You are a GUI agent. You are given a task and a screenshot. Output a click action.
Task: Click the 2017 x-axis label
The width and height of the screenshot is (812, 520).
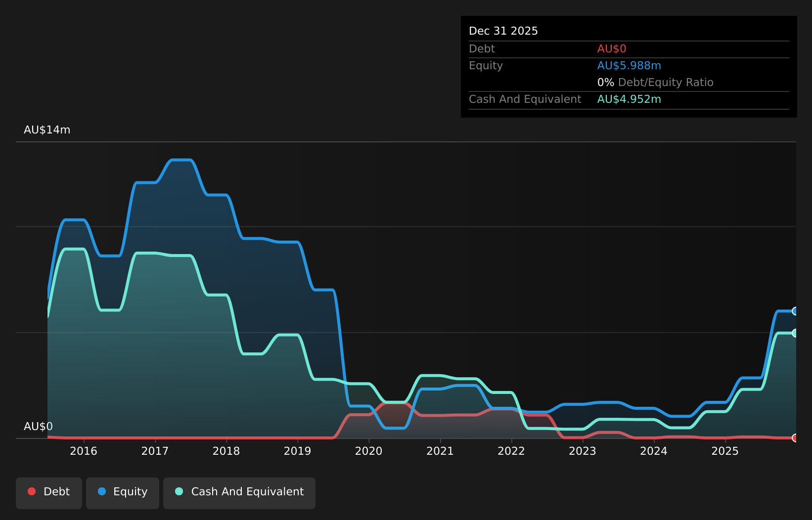click(x=155, y=451)
